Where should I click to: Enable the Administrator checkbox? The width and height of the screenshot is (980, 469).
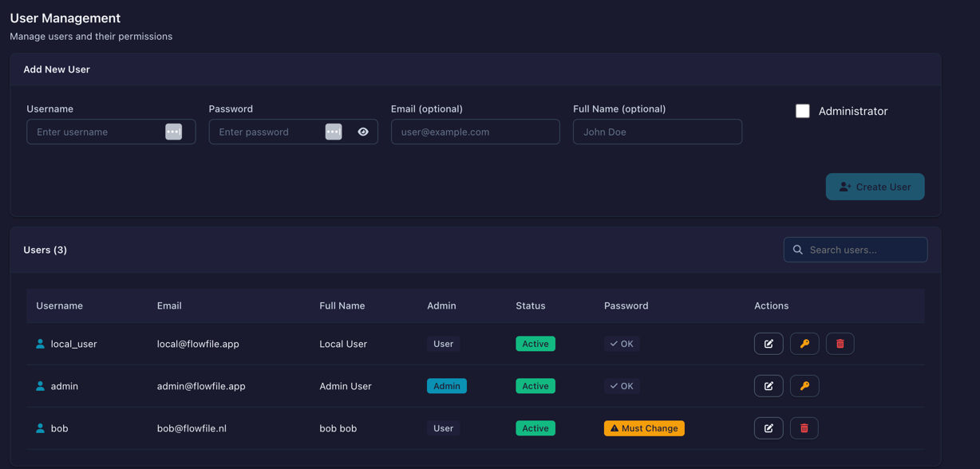802,111
